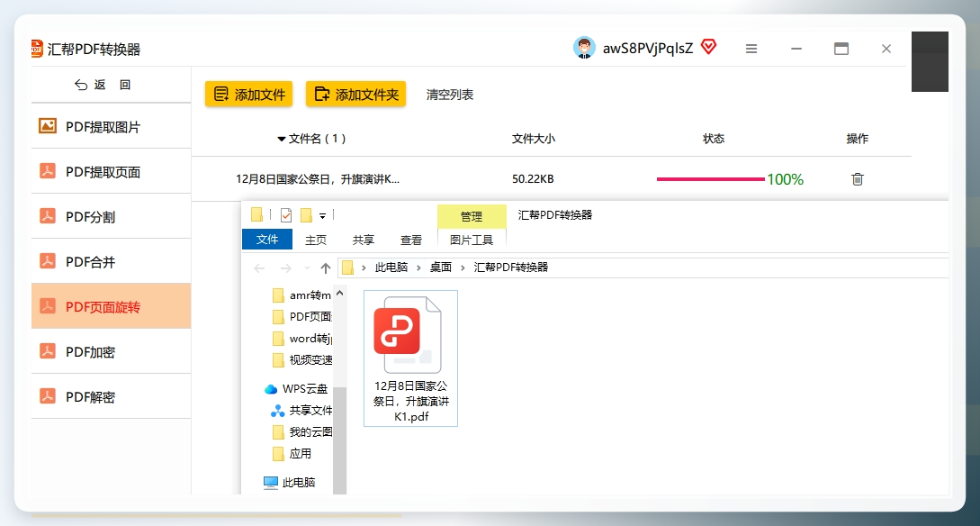980x526 pixels.
Task: Click the PDF icon beside PDF加密
Action: (x=48, y=351)
